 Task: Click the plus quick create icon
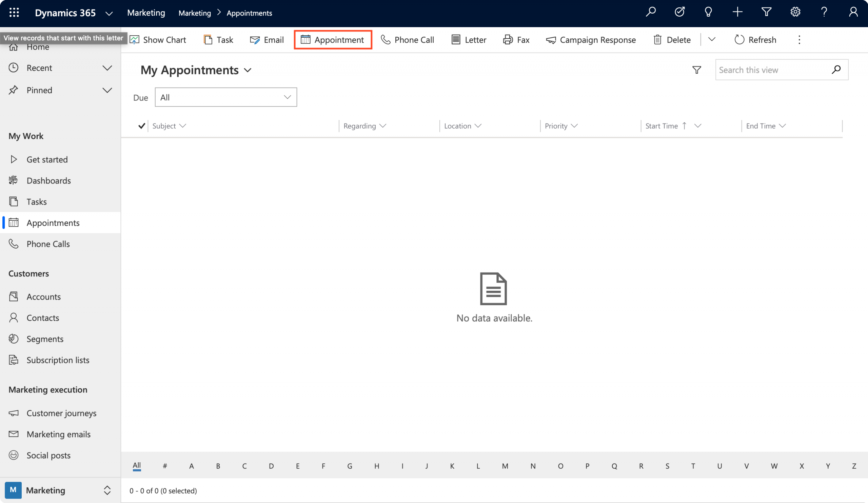tap(737, 12)
